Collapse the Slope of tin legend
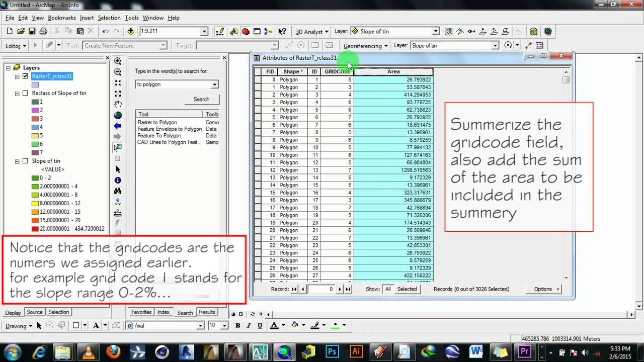This screenshot has height=362, width=644. (x=17, y=161)
